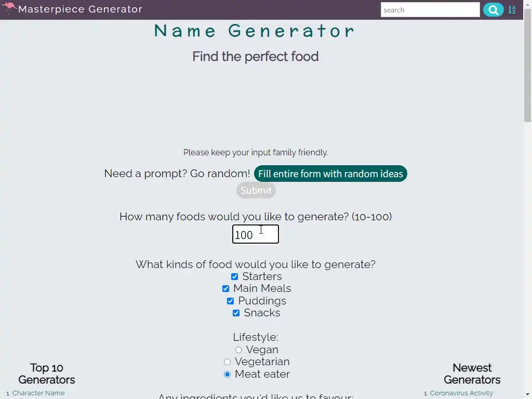Click the Newest Generators heading
This screenshot has height=399, width=532.
coord(472,374)
